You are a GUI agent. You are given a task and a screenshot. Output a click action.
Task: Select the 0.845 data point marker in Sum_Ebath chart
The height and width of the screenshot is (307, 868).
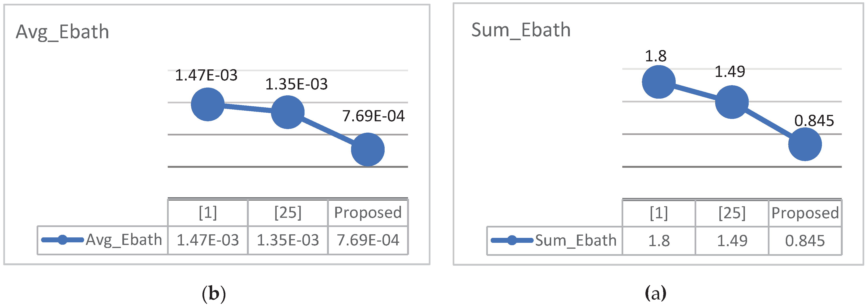coord(805,144)
